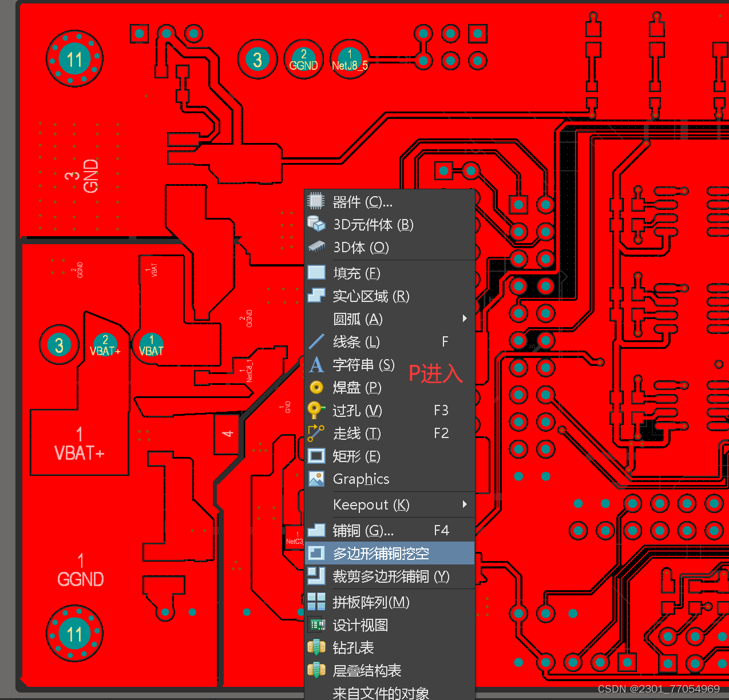Click the NetC8_1 pad label
Image resolution: width=729 pixels, height=700 pixels.
point(247,371)
